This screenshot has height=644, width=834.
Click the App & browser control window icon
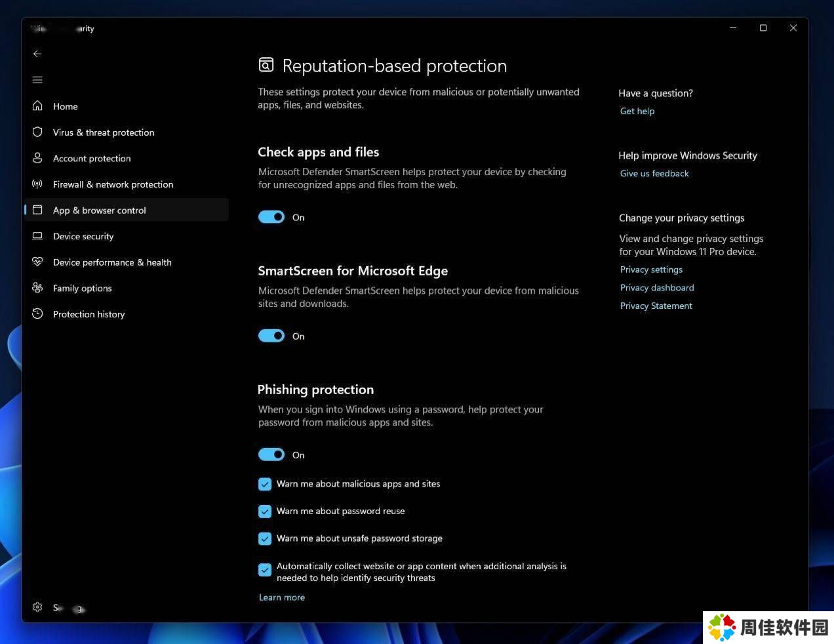tap(37, 210)
